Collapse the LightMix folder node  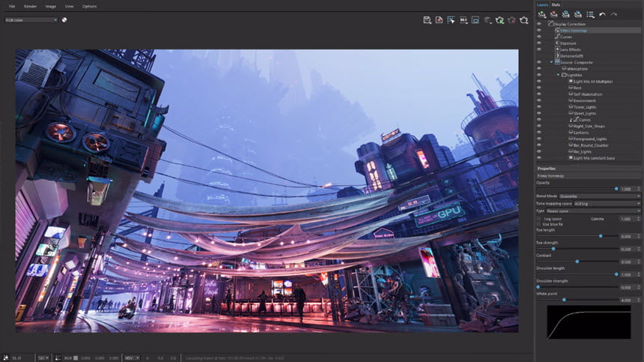(558, 75)
